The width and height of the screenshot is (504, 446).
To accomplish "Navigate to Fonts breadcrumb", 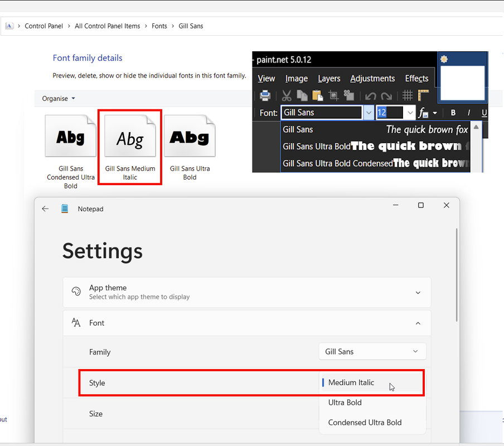I will pyautogui.click(x=159, y=26).
